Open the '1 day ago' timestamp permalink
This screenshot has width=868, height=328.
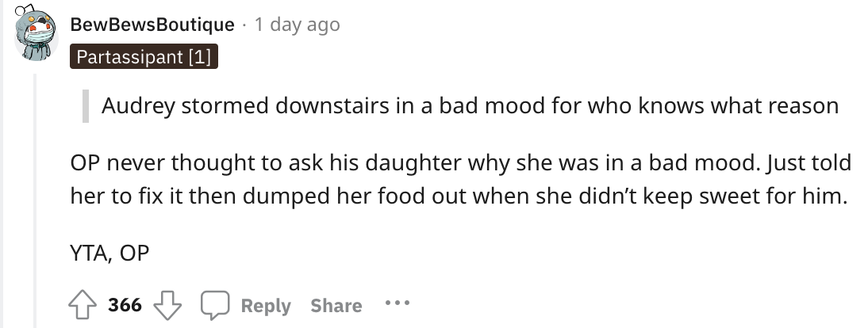pyautogui.click(x=297, y=25)
